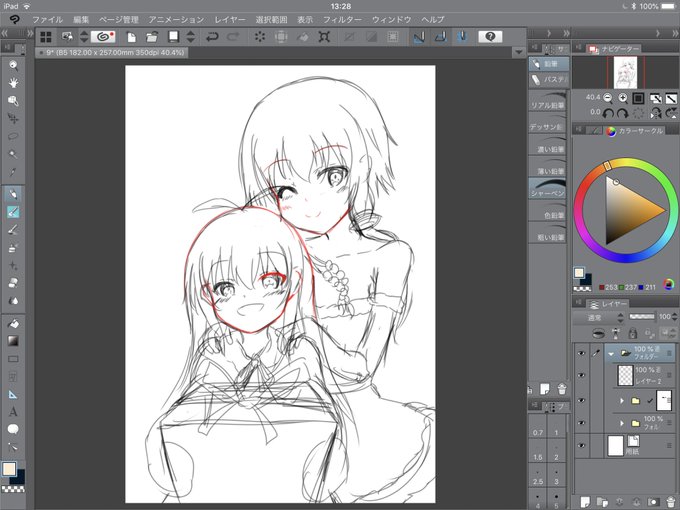Select the Hand move tool
Viewport: 680px width, 510px height.
click(13, 83)
